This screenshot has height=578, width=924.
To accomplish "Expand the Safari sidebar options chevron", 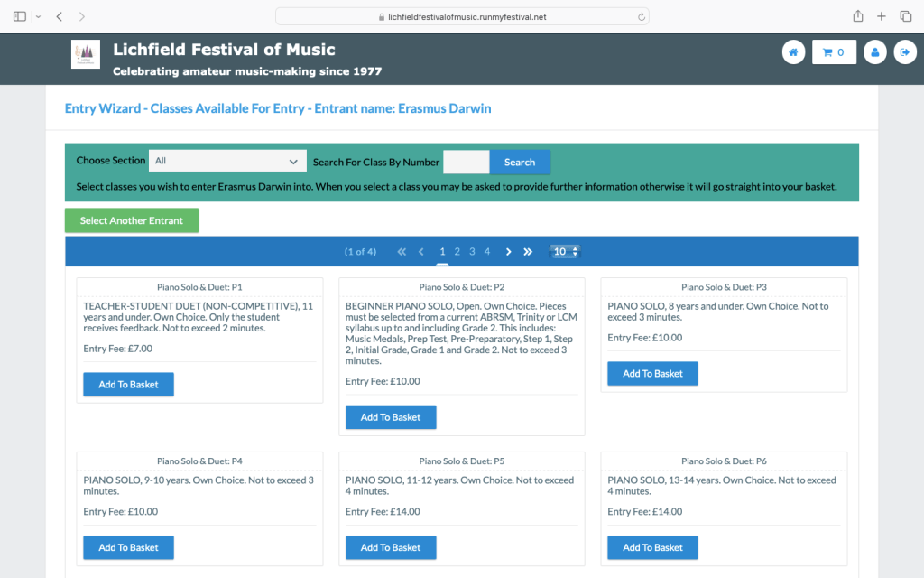I will tap(38, 16).
